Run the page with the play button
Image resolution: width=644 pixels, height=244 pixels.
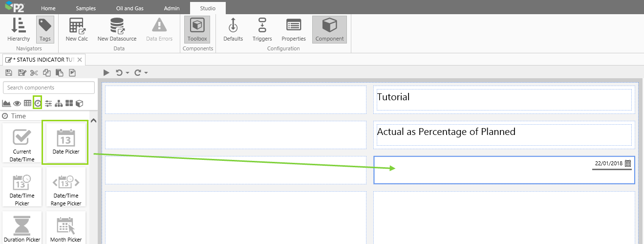[x=107, y=73]
